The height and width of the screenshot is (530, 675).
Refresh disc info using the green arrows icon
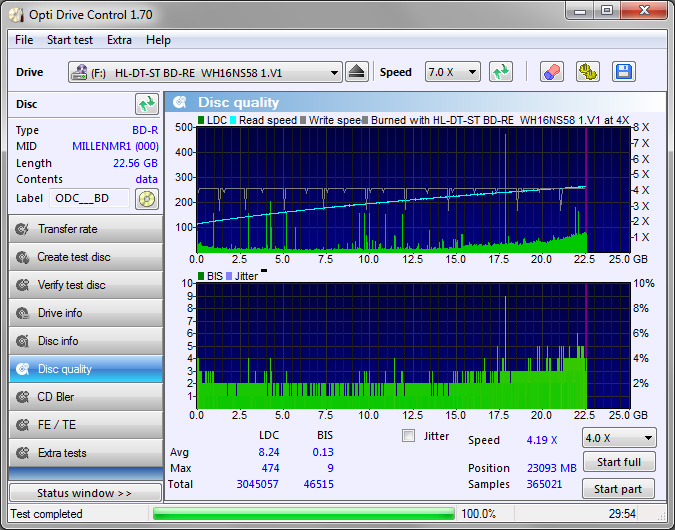(x=147, y=104)
